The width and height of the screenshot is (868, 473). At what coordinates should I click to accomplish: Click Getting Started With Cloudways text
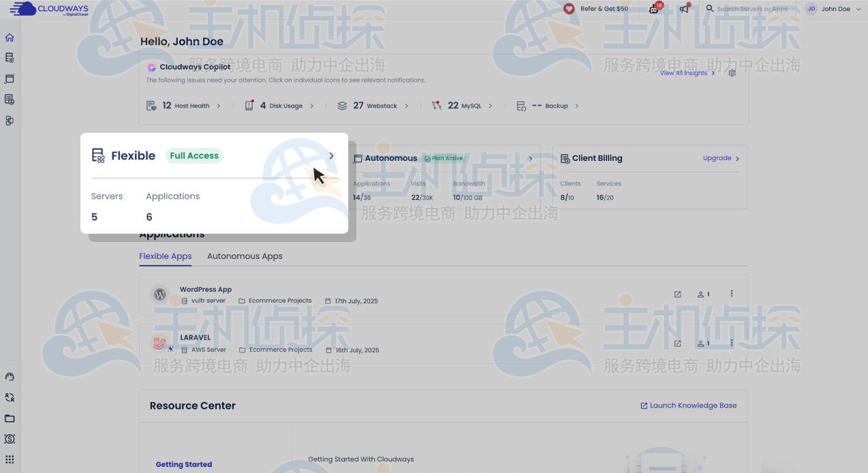pos(361,459)
